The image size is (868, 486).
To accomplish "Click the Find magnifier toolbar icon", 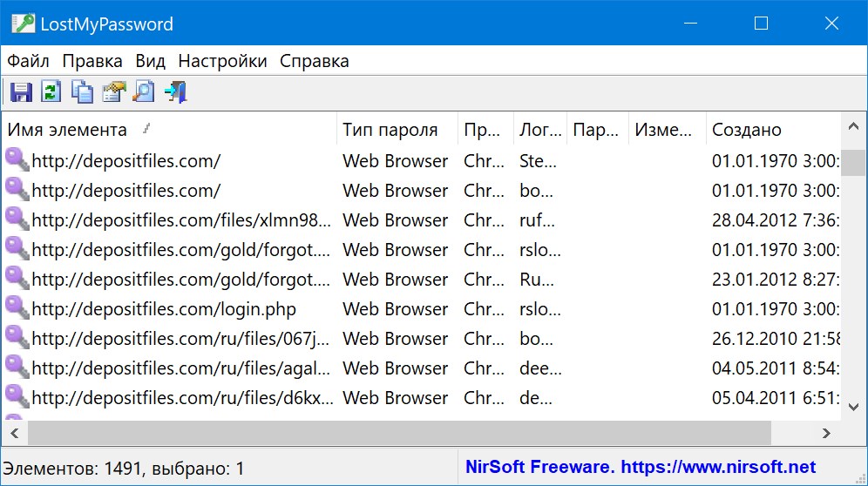I will tap(144, 91).
